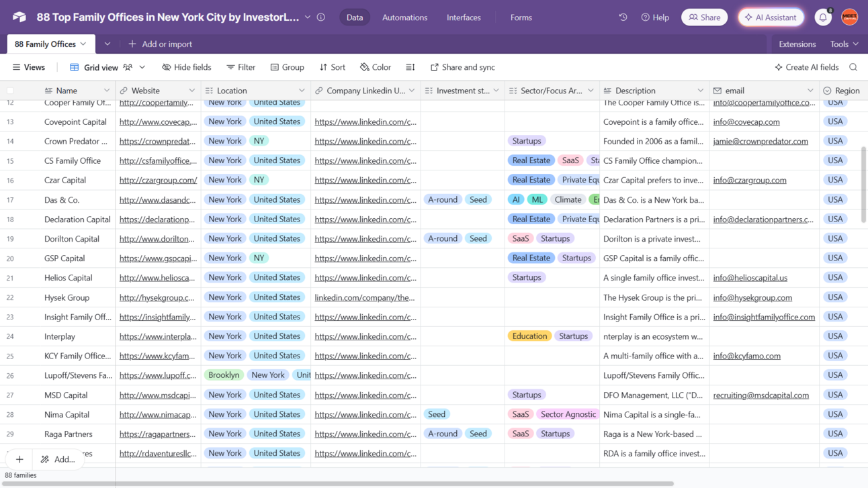Open the Color records option
This screenshot has height=488, width=868.
[375, 67]
